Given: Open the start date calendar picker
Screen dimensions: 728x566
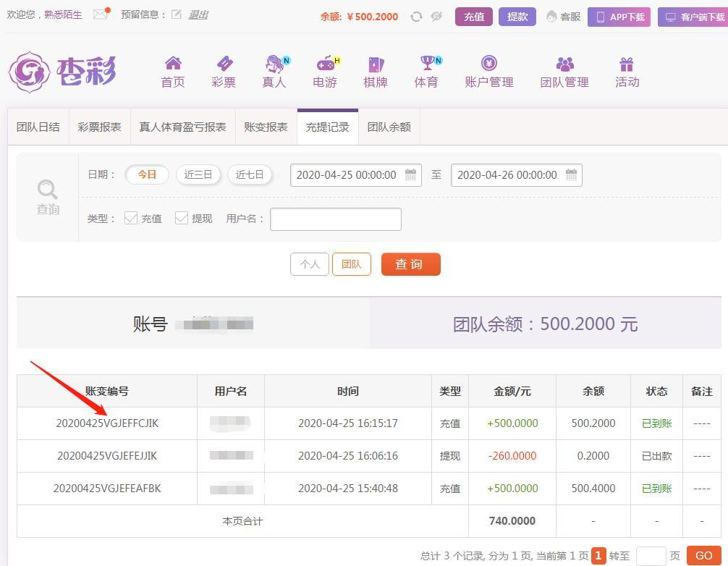Looking at the screenshot, I should (410, 174).
